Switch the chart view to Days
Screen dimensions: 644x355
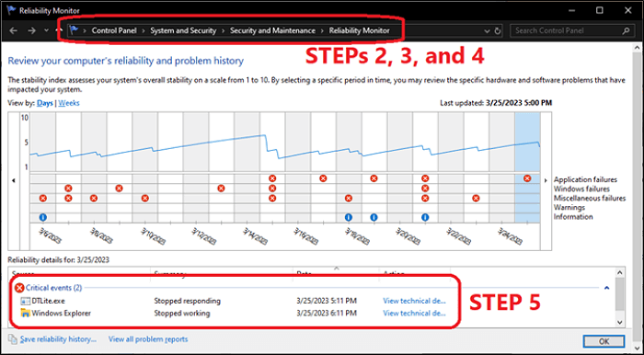coord(45,103)
